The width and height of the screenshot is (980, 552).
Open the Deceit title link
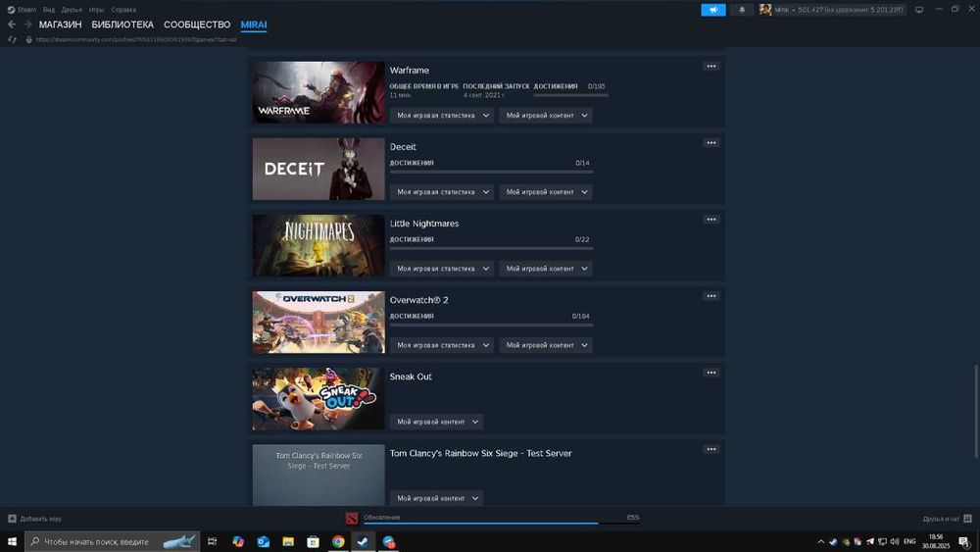coord(403,147)
